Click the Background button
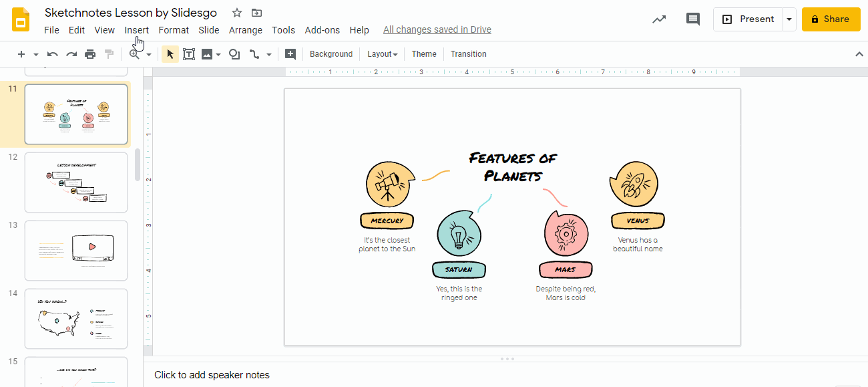 click(331, 54)
